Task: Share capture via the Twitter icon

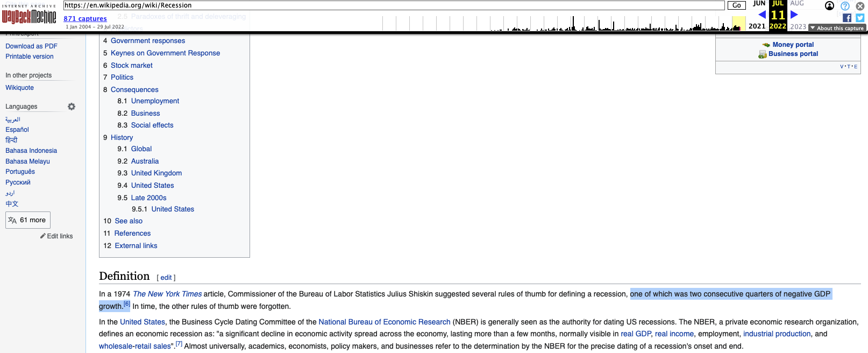Action: (860, 18)
